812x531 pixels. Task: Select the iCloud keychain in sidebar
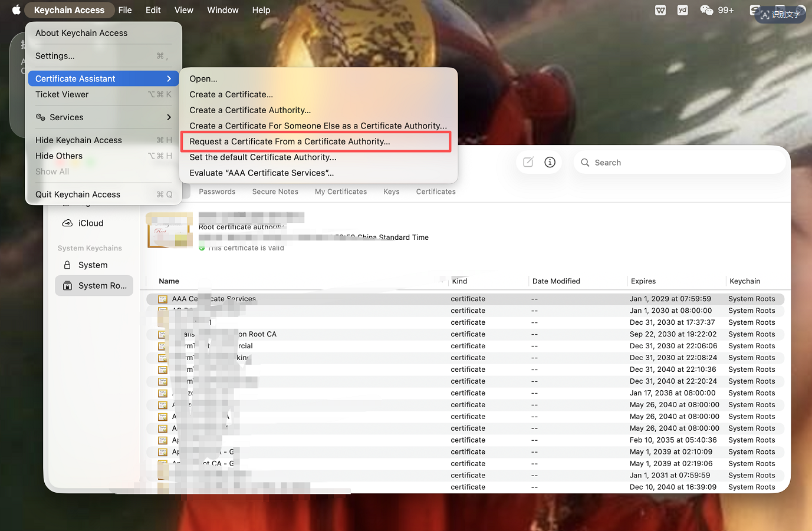coord(90,223)
